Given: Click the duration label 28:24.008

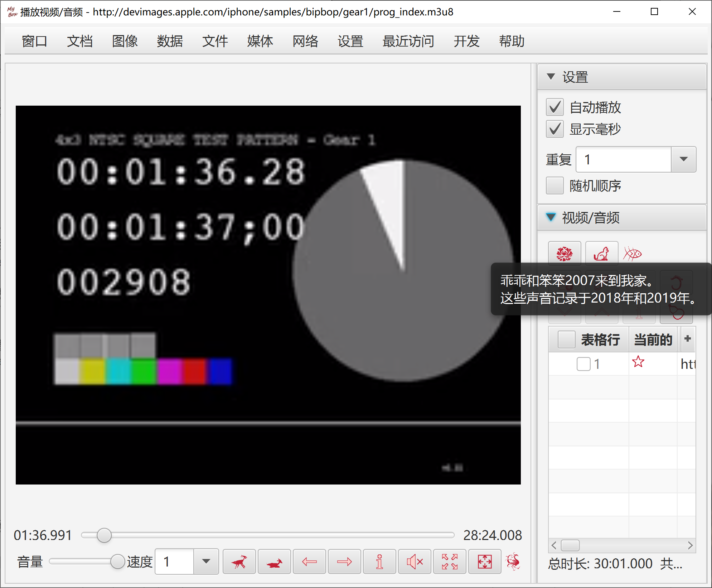Looking at the screenshot, I should point(492,535).
